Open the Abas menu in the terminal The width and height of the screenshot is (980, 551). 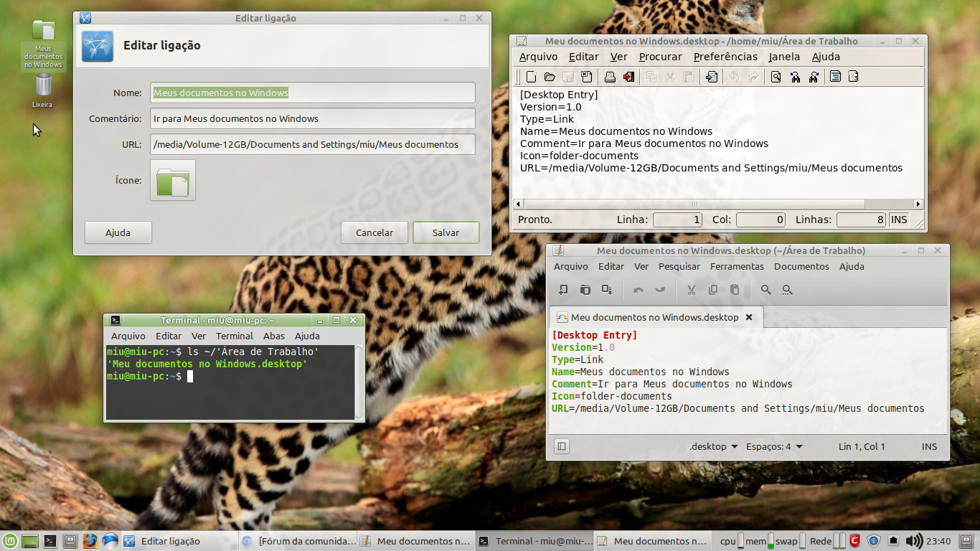[x=273, y=336]
